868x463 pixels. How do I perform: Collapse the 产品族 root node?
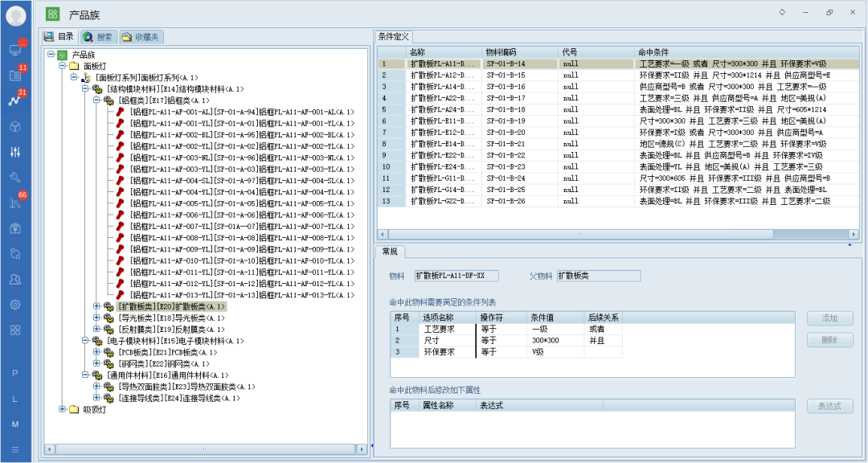(x=51, y=55)
